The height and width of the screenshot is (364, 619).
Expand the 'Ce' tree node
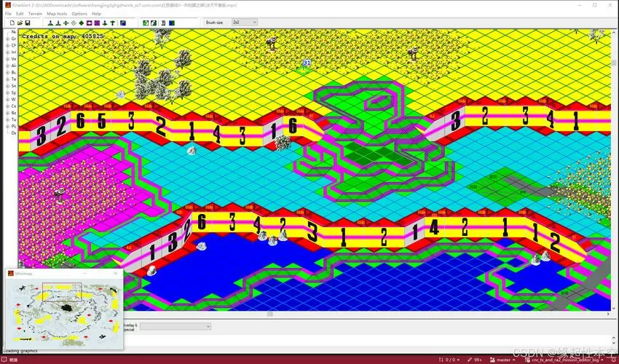(x=7, y=106)
